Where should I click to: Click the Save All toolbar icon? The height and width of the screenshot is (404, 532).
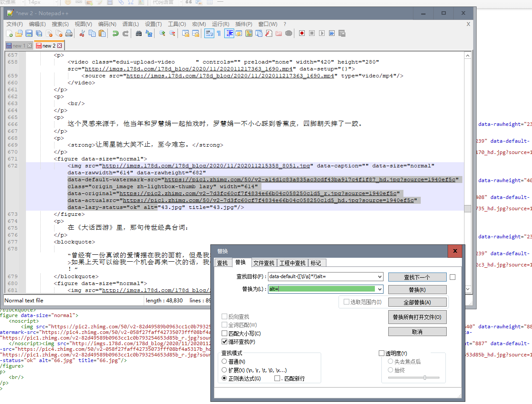[x=39, y=33]
